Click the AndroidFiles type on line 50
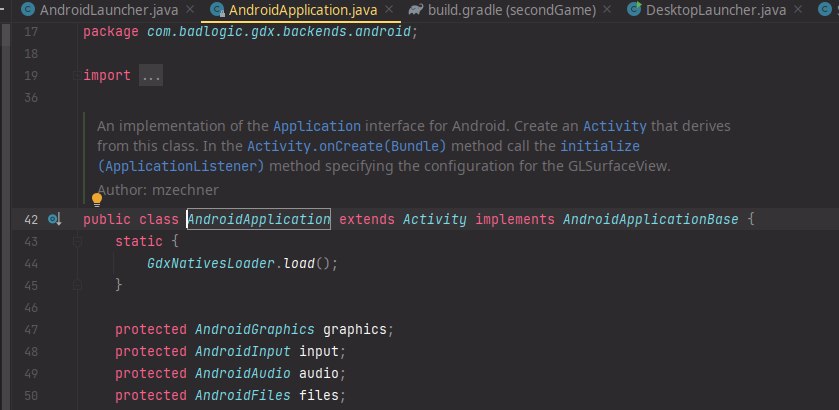This screenshot has width=839, height=410. click(x=242, y=395)
